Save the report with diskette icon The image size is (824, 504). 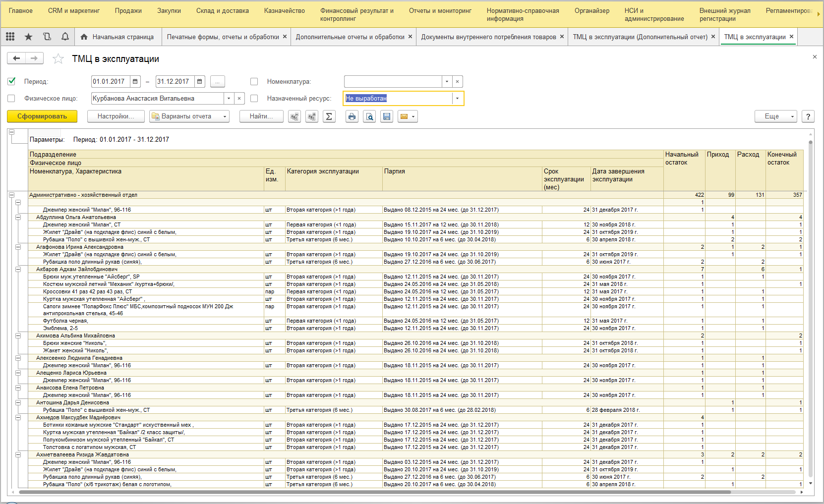click(x=387, y=116)
